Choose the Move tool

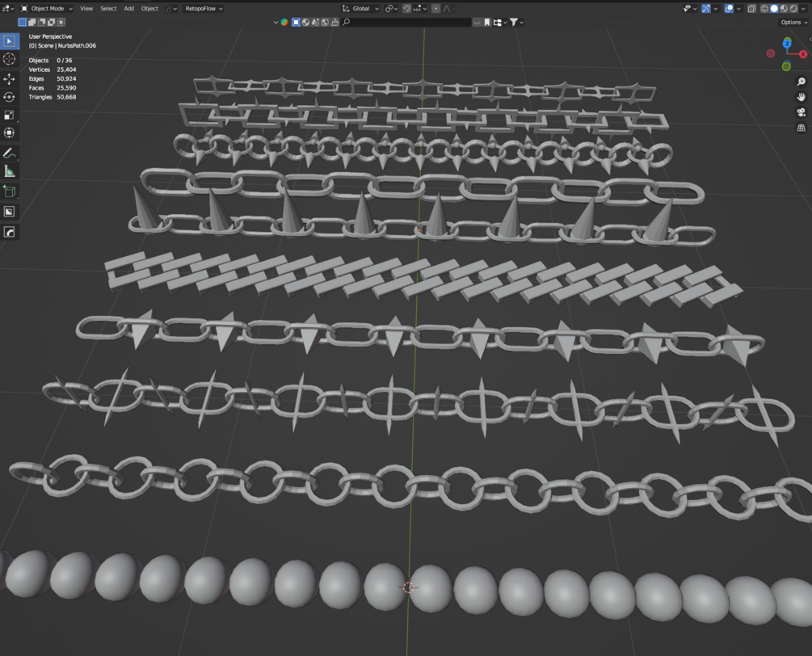[10, 79]
